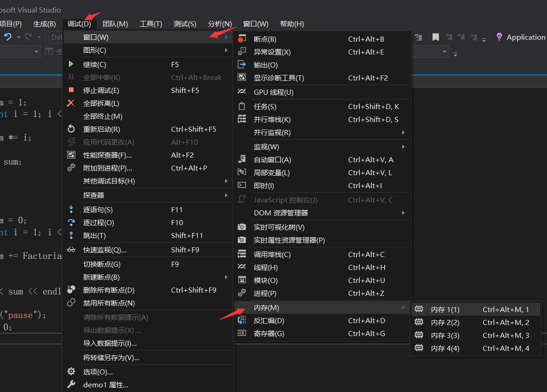Image resolution: width=547 pixels, height=392 pixels.
Task: Open the Undo history dropdown arrow
Action: [19, 37]
